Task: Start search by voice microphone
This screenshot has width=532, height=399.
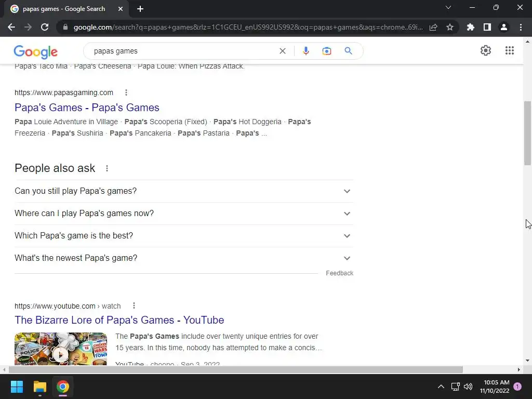Action: click(x=305, y=51)
